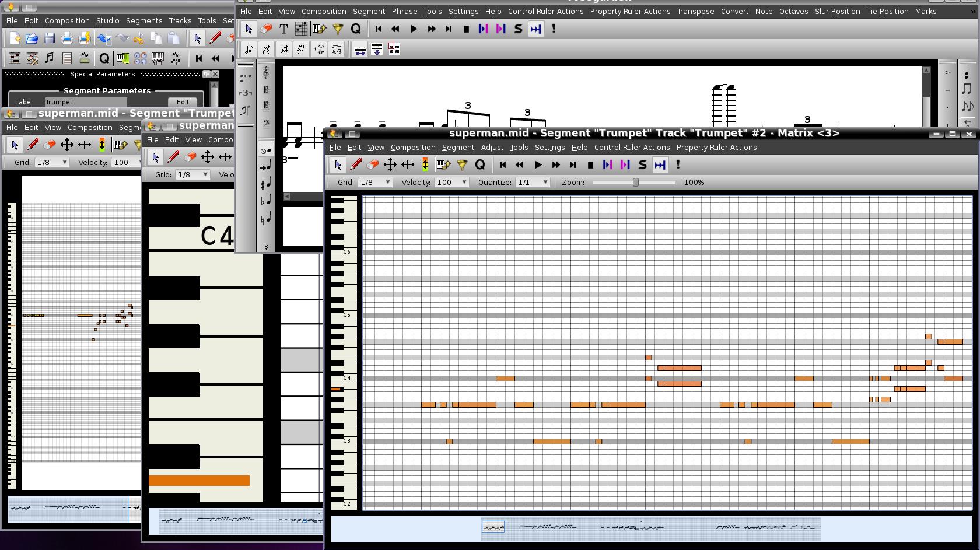Click Edit button beside Trumpet label

(x=183, y=102)
